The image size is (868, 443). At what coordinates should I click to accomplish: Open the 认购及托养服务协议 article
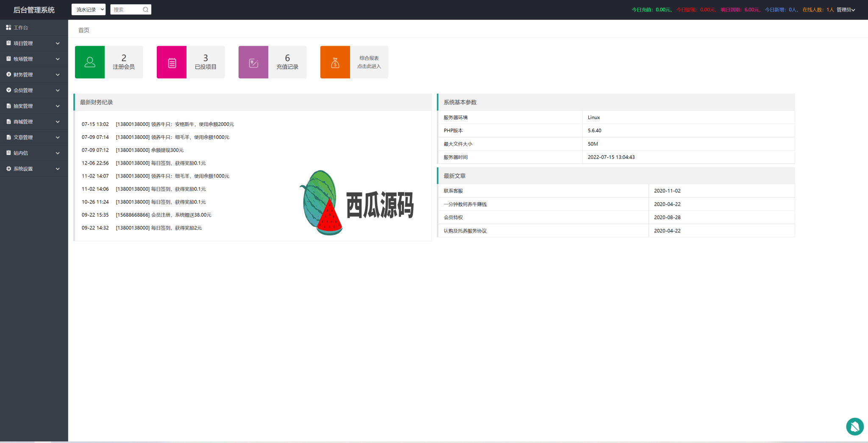465,231
